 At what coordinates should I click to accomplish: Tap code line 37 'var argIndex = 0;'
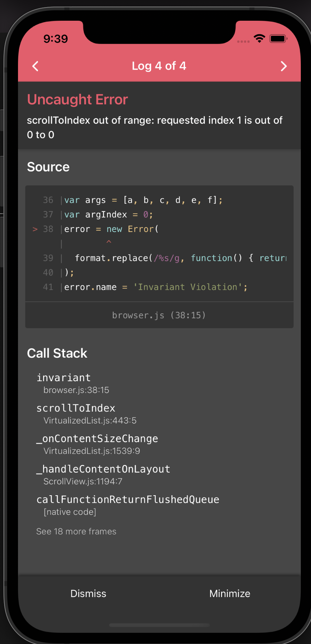(109, 215)
